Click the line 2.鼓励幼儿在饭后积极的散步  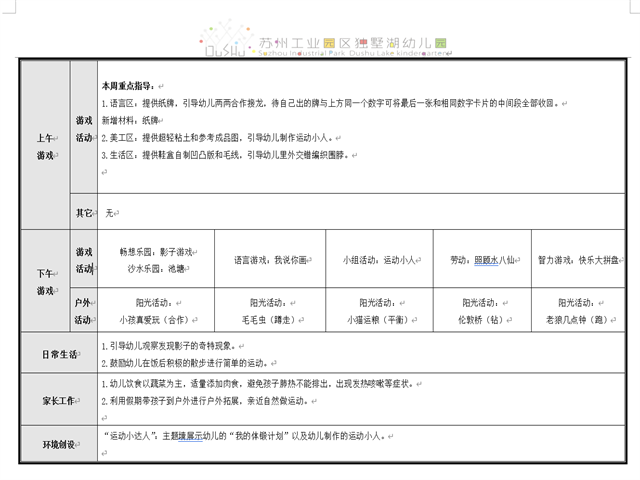[186, 363]
